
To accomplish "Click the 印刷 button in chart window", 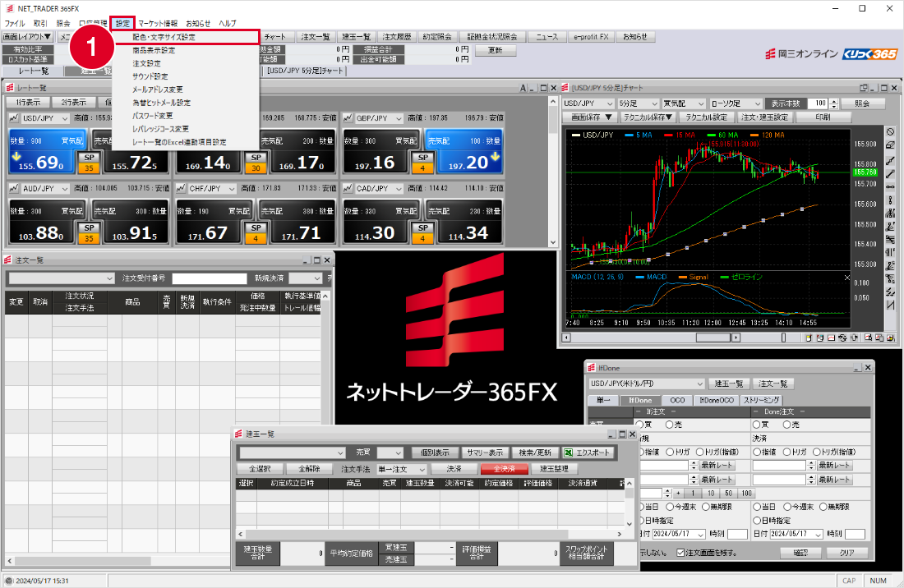I will pyautogui.click(x=823, y=117).
